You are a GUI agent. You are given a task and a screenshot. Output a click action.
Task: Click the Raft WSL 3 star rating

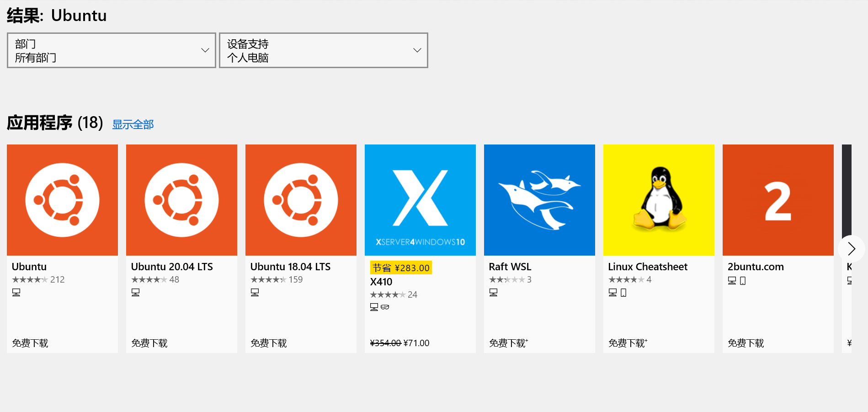(x=510, y=279)
